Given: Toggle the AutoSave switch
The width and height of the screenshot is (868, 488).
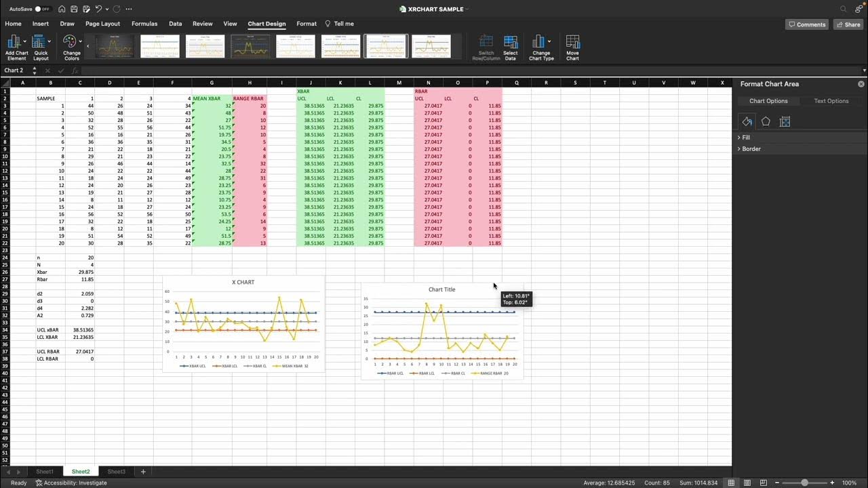Looking at the screenshot, I should [43, 9].
